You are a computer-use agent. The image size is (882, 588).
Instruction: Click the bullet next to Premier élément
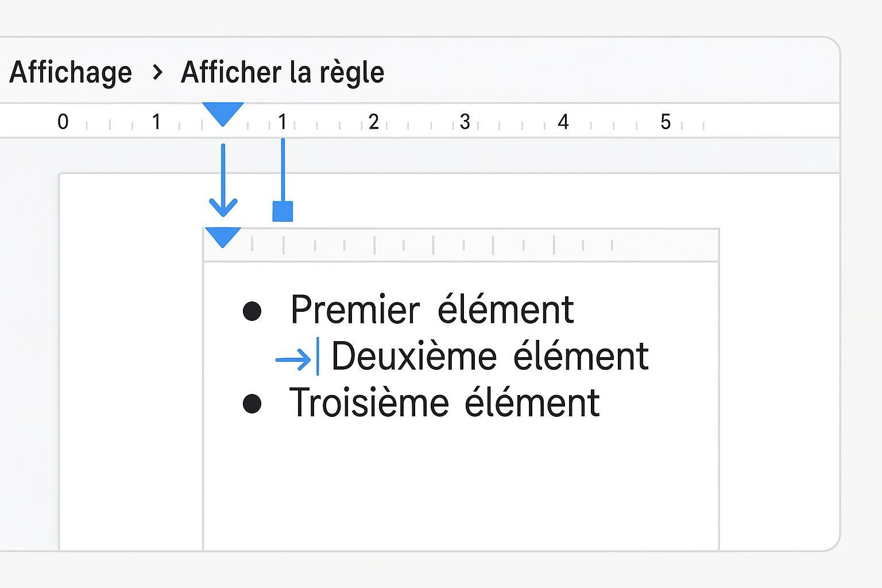coord(252,311)
